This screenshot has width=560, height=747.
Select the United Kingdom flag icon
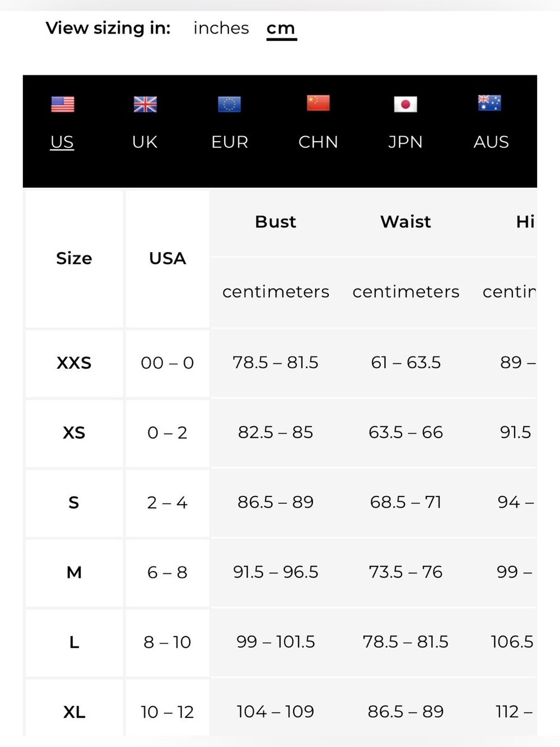[x=145, y=104]
